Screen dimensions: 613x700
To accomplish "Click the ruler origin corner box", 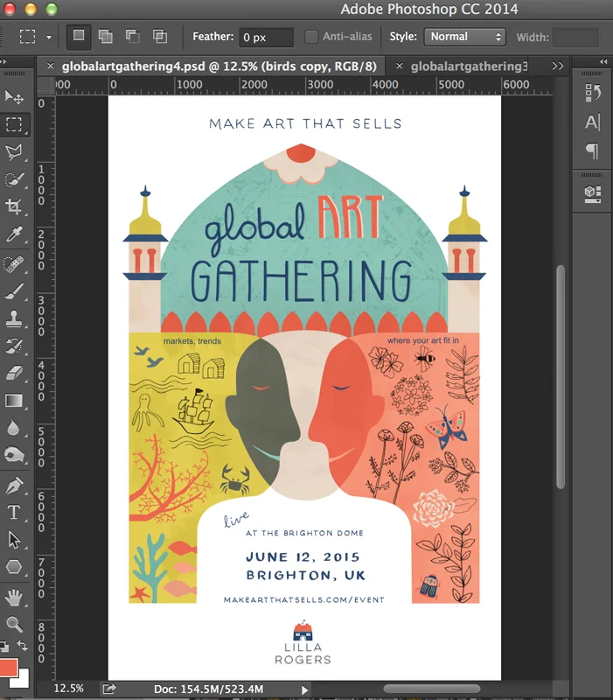I will 45,85.
